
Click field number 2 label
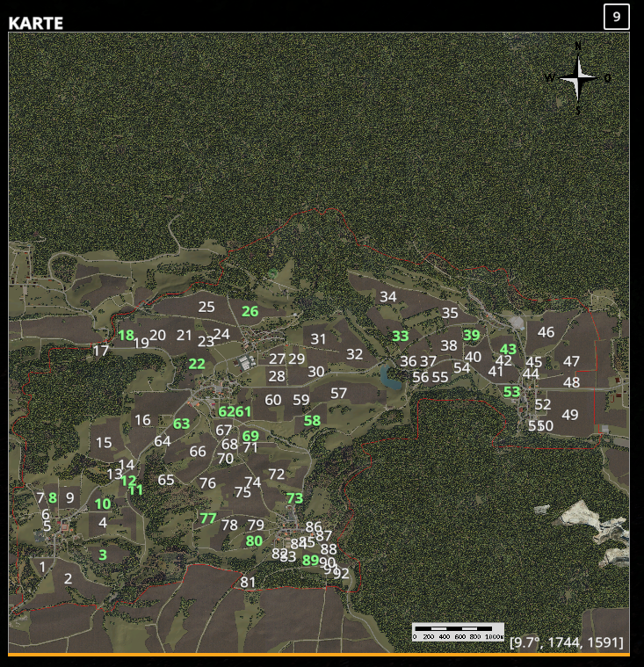point(68,578)
